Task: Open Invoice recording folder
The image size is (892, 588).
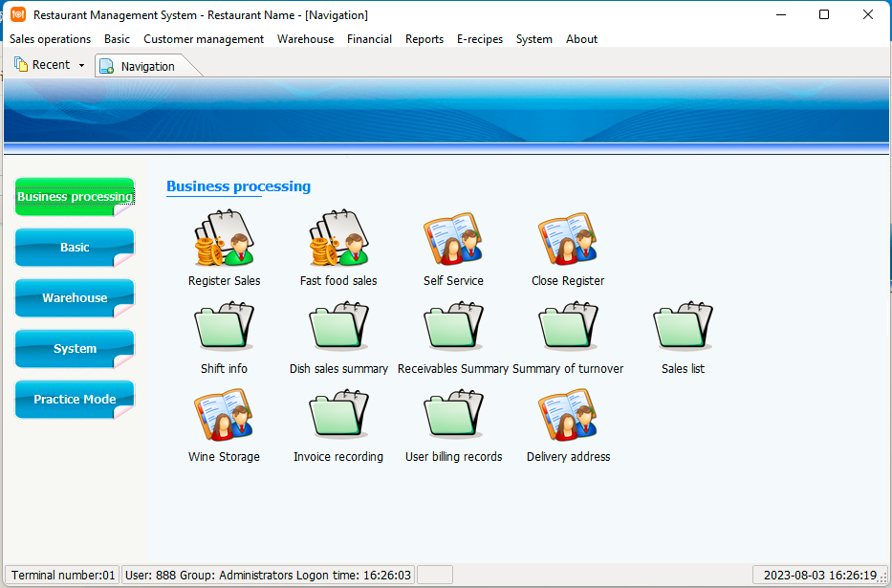Action: pyautogui.click(x=339, y=413)
